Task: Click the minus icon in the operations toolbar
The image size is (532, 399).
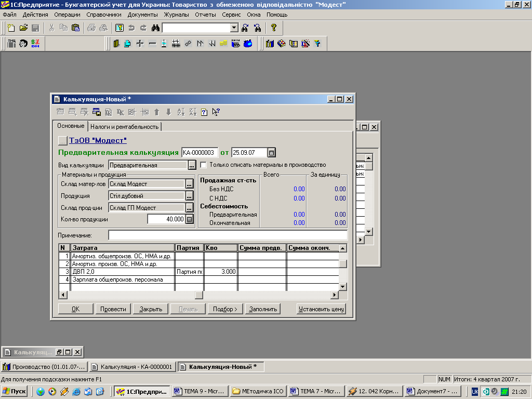Action: pyautogui.click(x=152, y=44)
